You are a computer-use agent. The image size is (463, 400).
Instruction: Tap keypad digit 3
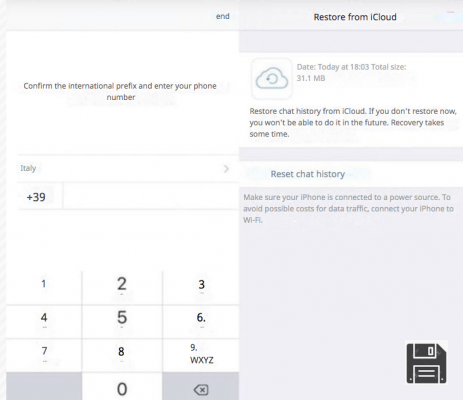[x=201, y=287]
